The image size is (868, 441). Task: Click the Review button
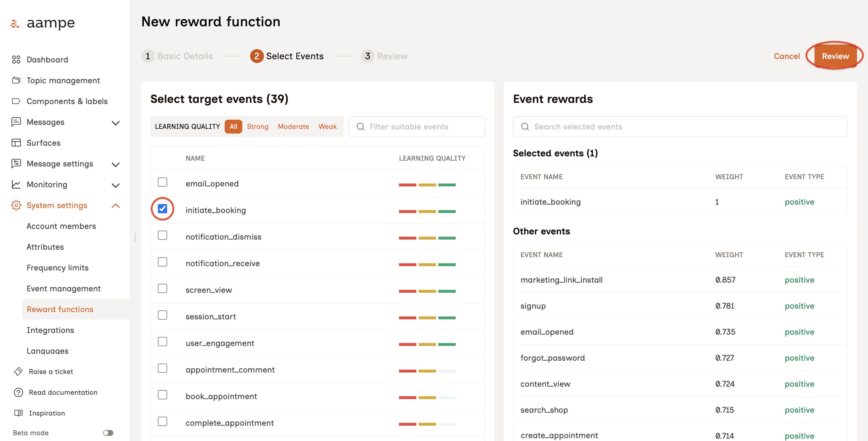coord(835,56)
